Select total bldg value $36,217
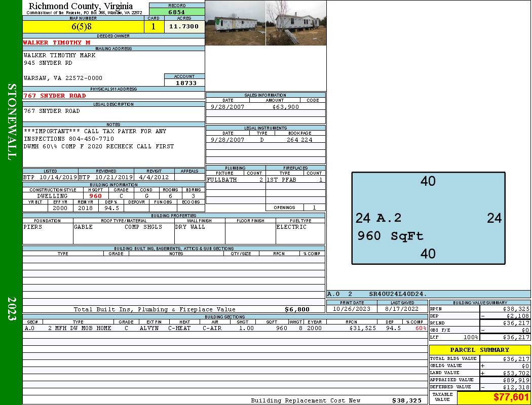 pos(516,359)
